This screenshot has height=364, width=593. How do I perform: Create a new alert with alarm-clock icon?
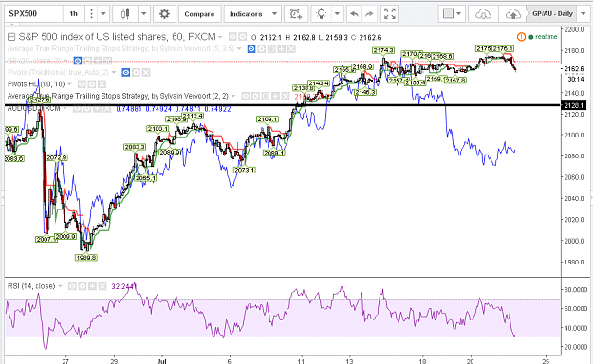click(x=296, y=14)
